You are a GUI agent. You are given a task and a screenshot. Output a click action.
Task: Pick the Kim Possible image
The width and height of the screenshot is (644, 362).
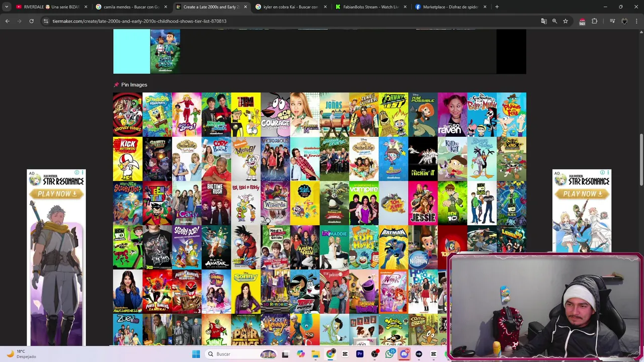coord(423,115)
